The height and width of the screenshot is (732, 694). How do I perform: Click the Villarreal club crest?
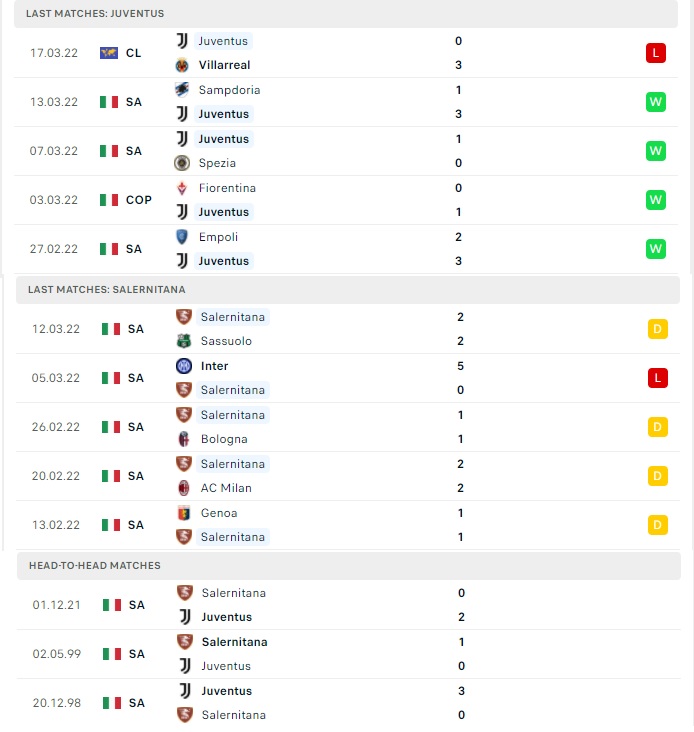182,65
